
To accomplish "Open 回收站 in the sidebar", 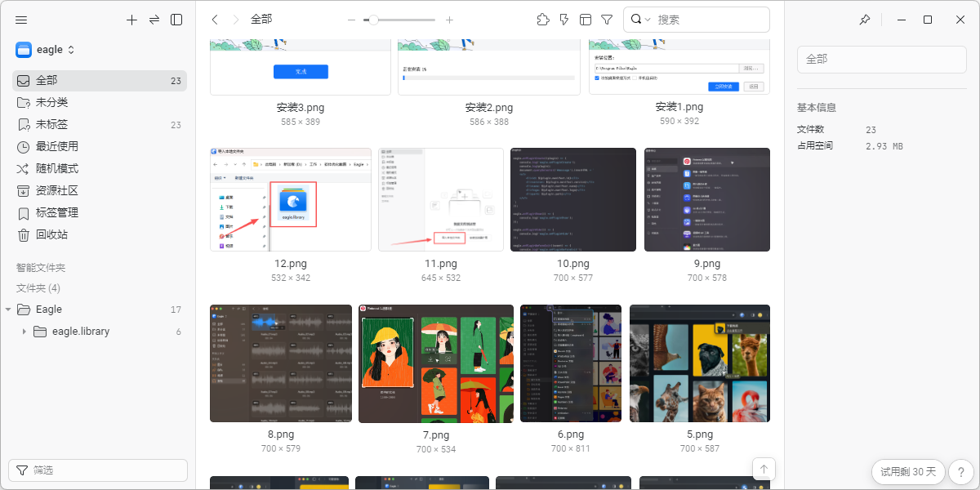I will click(x=51, y=234).
